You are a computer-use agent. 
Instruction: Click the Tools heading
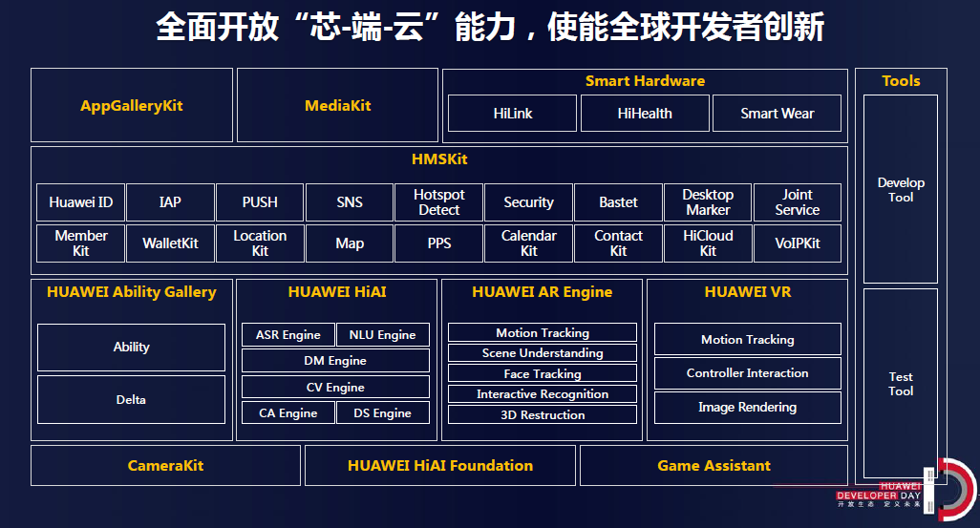pyautogui.click(x=901, y=80)
